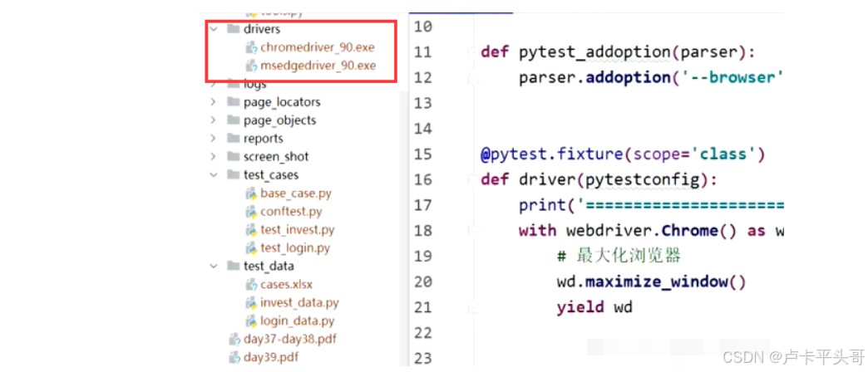Select the reports folder

click(263, 139)
